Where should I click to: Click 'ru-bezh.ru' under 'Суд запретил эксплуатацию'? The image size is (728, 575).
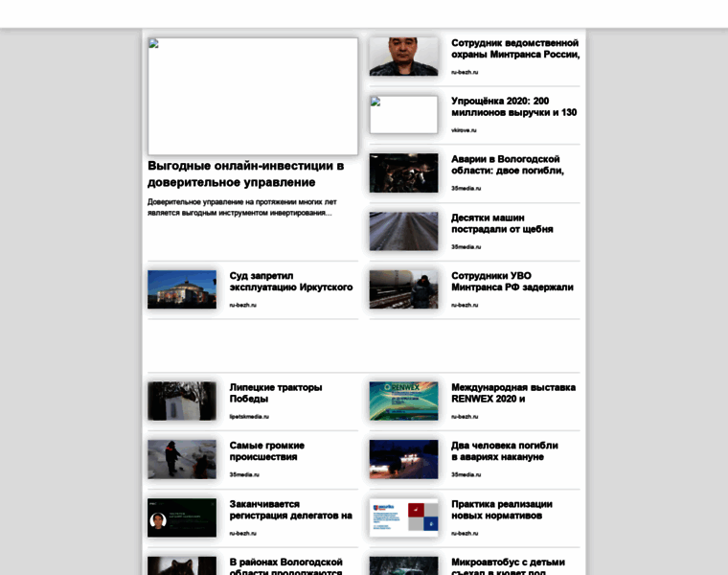[x=242, y=305]
